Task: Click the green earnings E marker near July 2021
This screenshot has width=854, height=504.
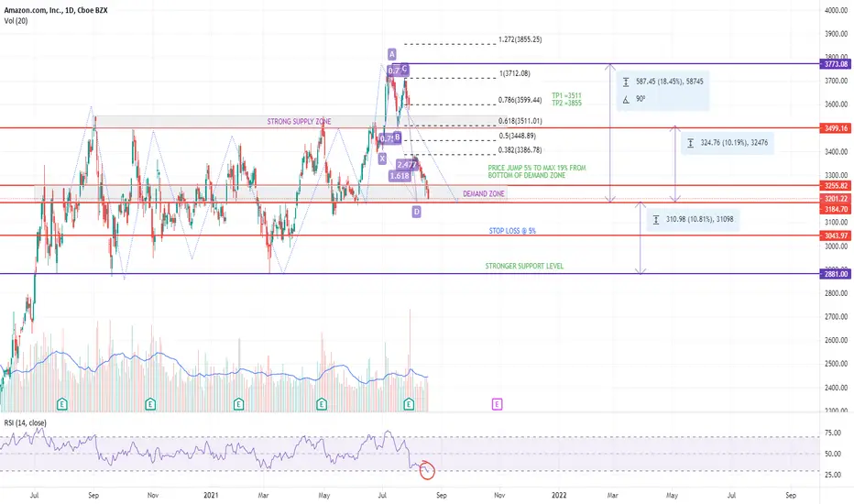Action: point(409,404)
